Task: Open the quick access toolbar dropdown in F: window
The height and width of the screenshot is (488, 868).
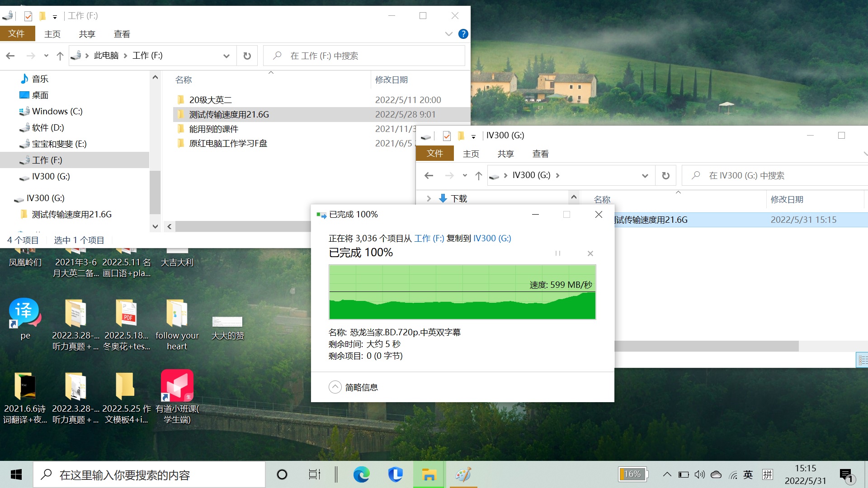Action: coord(55,17)
